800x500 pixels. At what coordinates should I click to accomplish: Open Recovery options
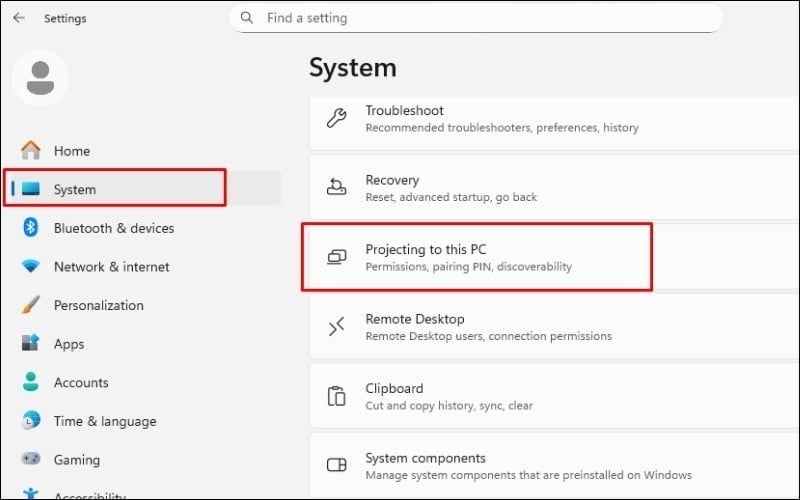(555, 188)
